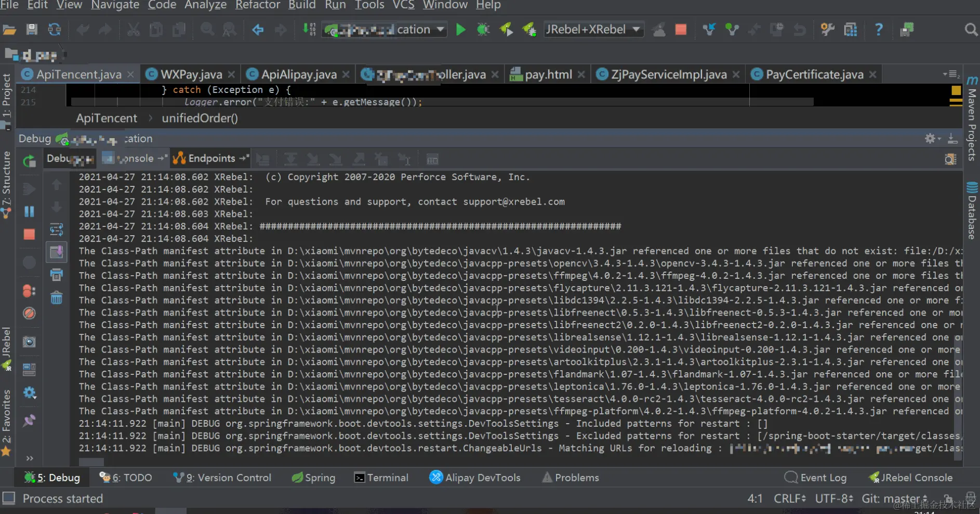
Task: Open the Terminal tool window
Action: tap(381, 478)
